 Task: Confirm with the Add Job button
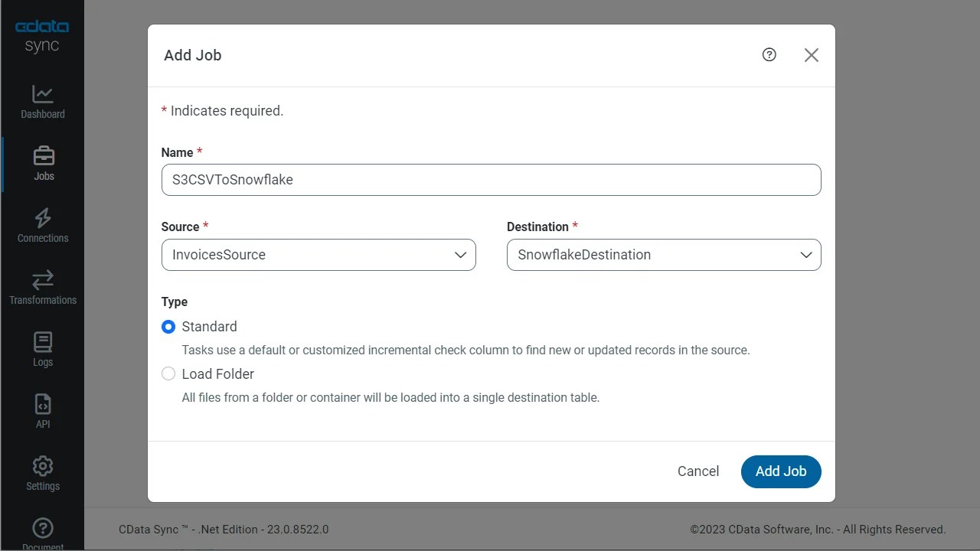781,471
